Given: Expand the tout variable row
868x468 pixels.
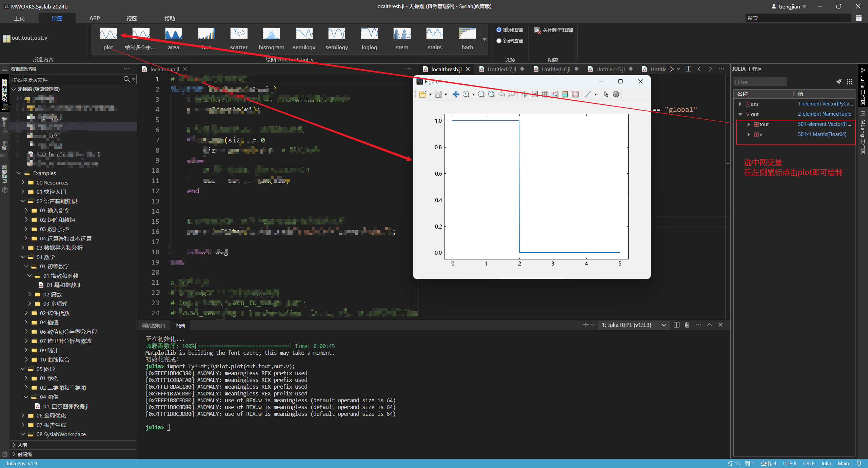Looking at the screenshot, I should pos(749,124).
